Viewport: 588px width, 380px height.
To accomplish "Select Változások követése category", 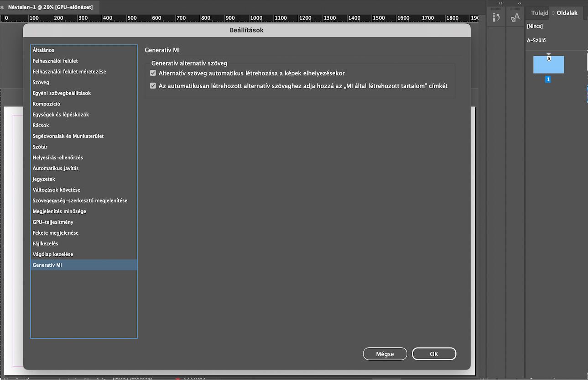I will click(x=84, y=190).
